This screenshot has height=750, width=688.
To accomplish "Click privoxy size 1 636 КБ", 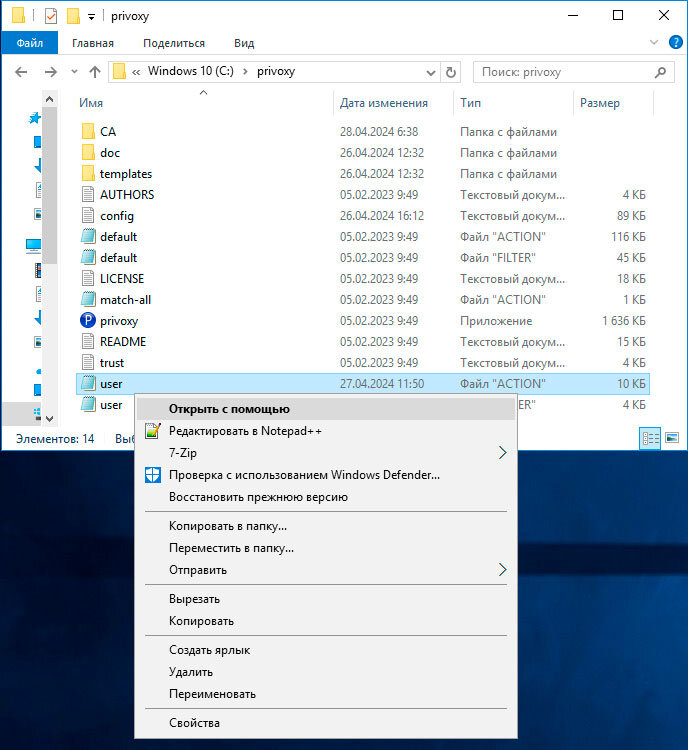I will click(x=623, y=320).
